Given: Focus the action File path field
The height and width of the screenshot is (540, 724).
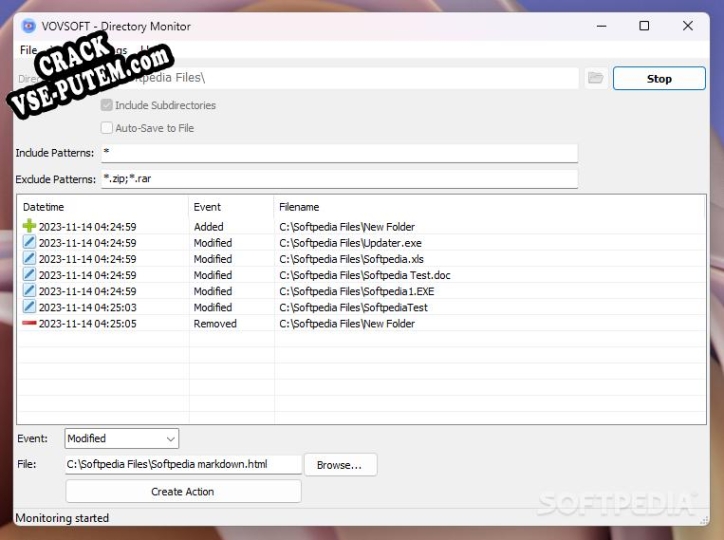Looking at the screenshot, I should tap(183, 464).
